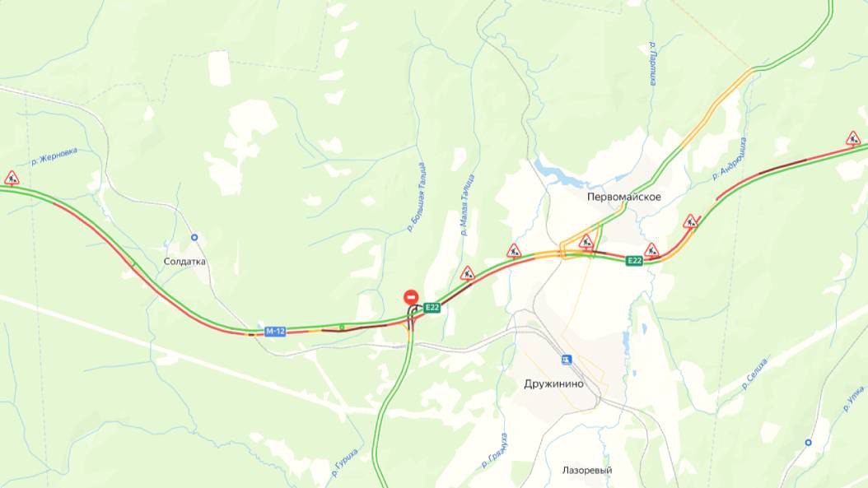Click the blue M-12 highway badge

pyautogui.click(x=275, y=332)
